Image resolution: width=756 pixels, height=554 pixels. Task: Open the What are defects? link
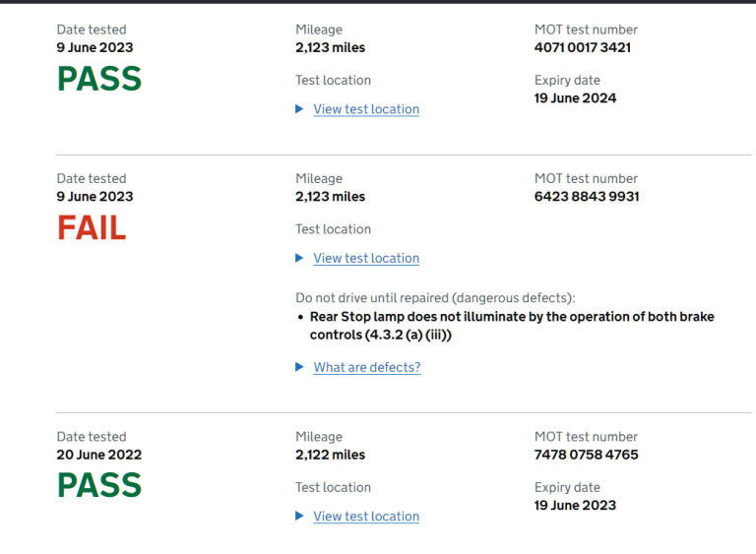click(367, 367)
